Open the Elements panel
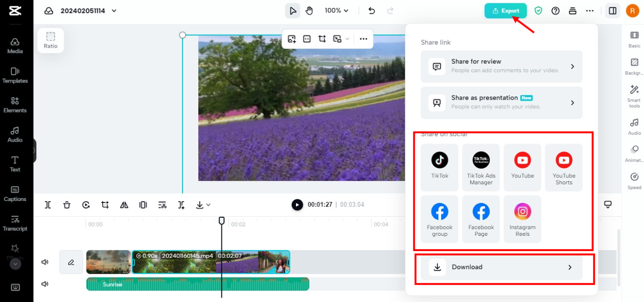 15,104
